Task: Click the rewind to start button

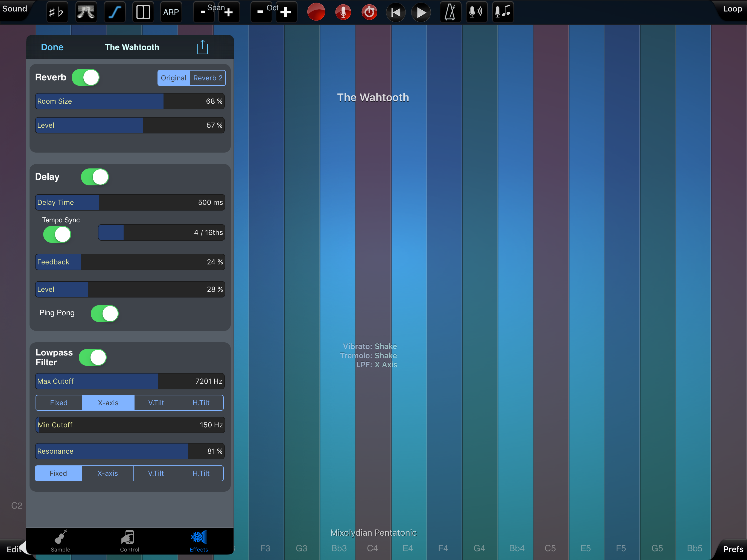Action: coord(395,13)
